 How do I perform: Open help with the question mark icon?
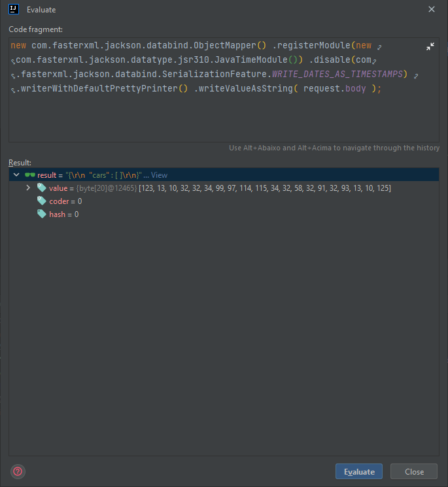18,471
